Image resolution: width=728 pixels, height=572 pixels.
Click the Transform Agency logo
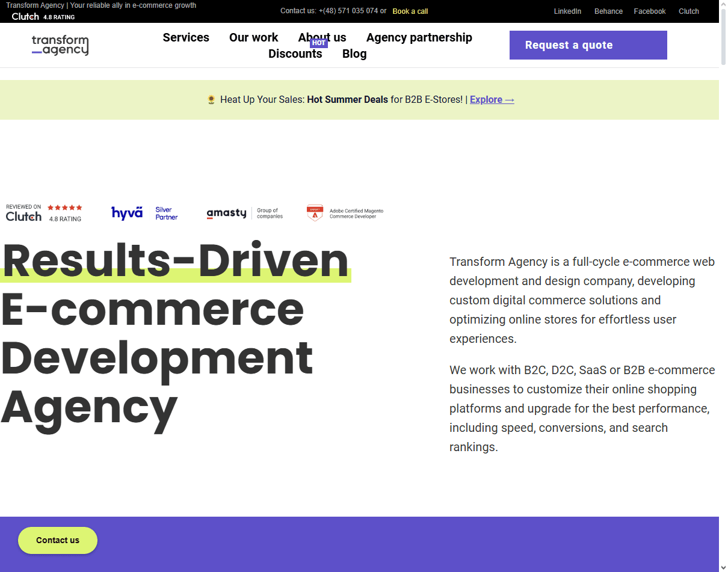click(60, 46)
